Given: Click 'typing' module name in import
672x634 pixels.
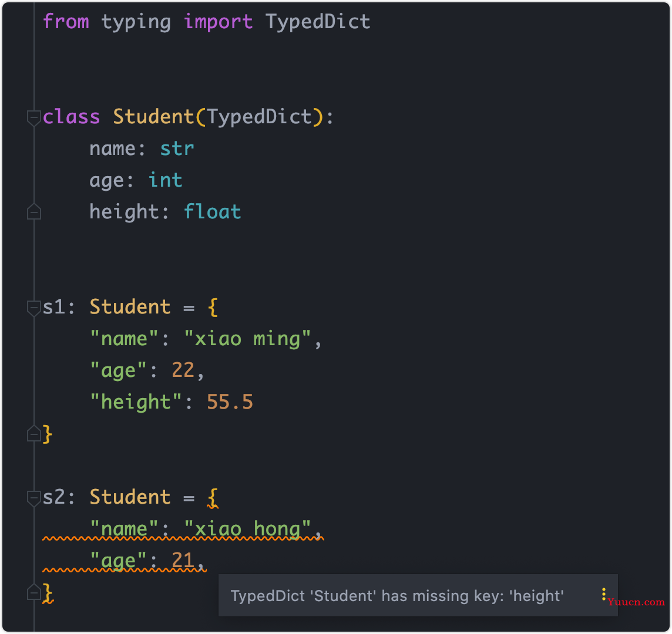Looking at the screenshot, I should click(x=136, y=22).
